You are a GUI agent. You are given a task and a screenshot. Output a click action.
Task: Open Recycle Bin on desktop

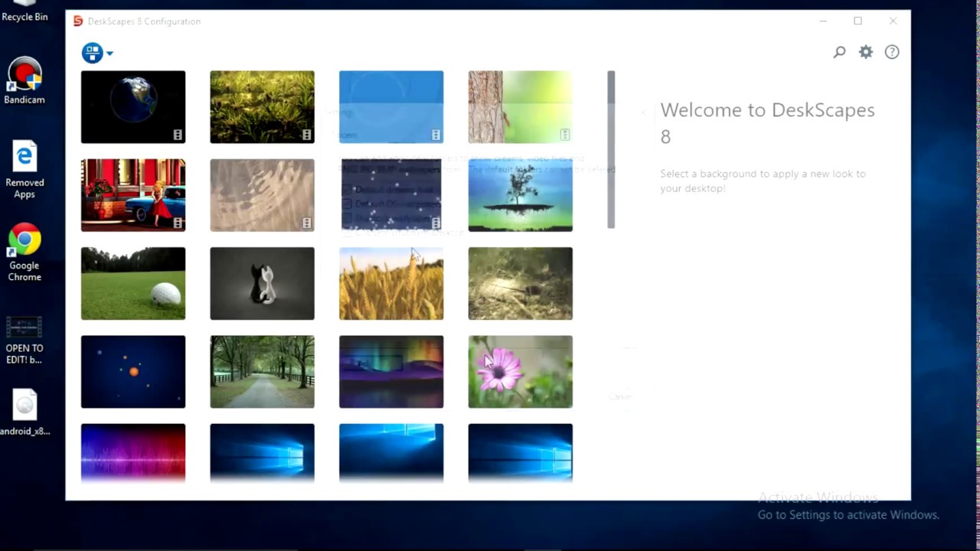[24, 11]
